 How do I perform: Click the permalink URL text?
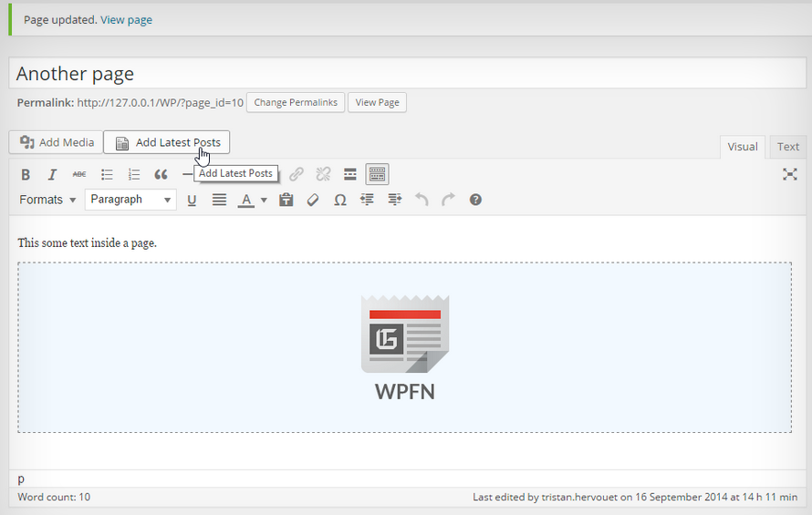pos(160,102)
